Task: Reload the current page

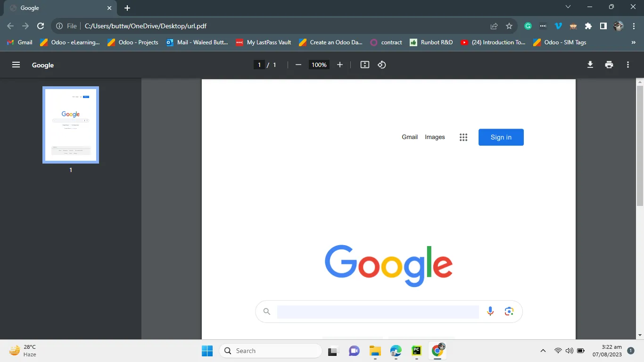Action: [41, 26]
